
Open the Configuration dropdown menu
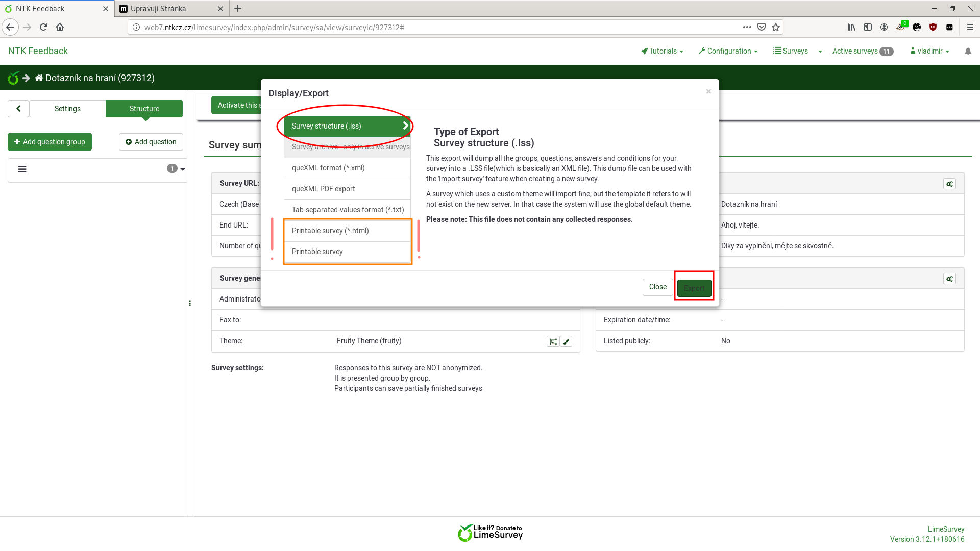[x=728, y=51]
